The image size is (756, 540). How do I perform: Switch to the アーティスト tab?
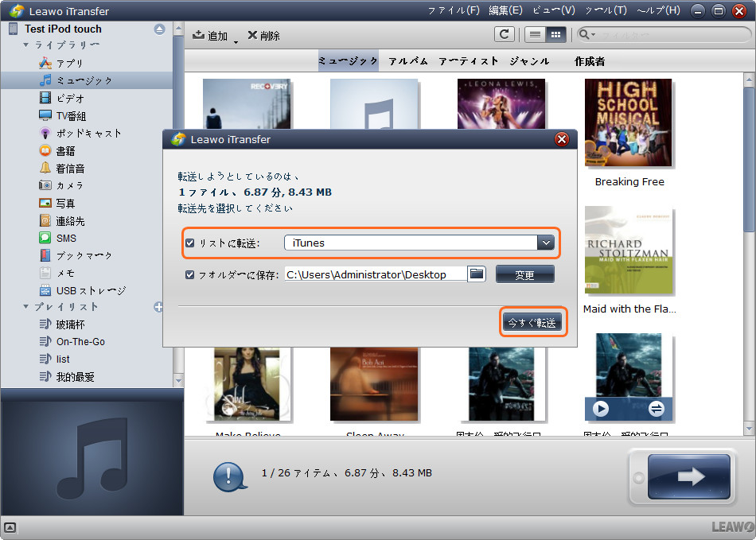(x=468, y=61)
